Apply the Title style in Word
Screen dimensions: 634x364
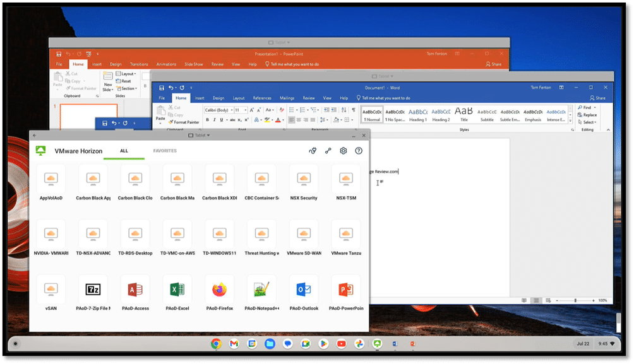[464, 115]
